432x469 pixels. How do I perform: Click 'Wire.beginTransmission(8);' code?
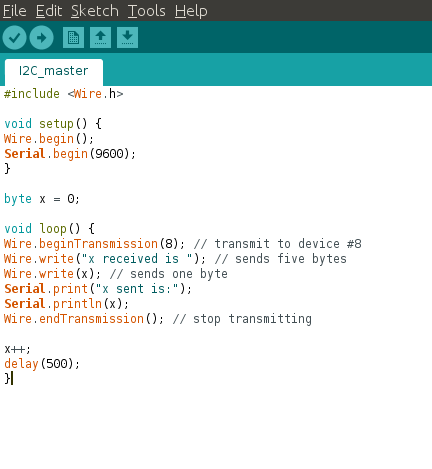coord(94,244)
